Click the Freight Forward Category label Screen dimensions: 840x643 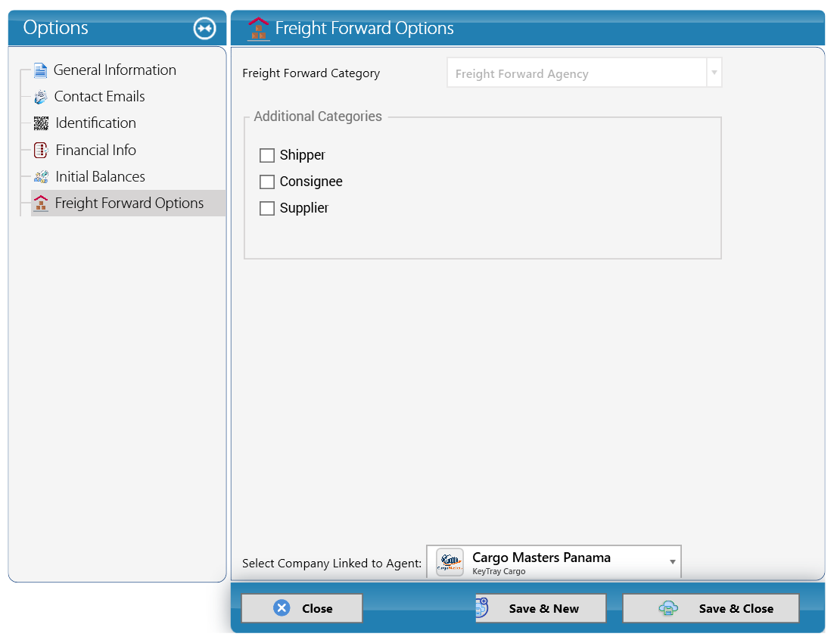click(x=311, y=73)
